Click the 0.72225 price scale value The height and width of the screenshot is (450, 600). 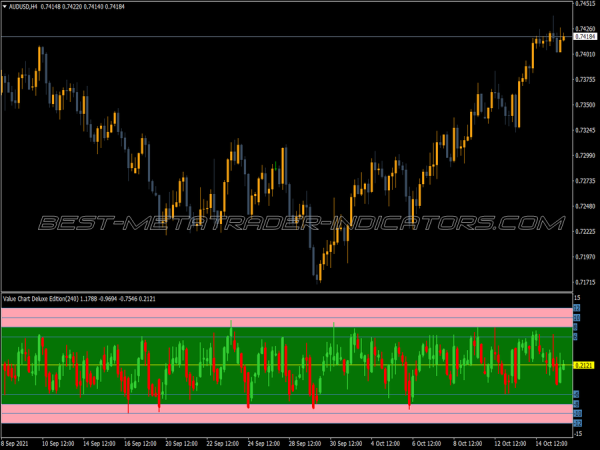pos(585,232)
